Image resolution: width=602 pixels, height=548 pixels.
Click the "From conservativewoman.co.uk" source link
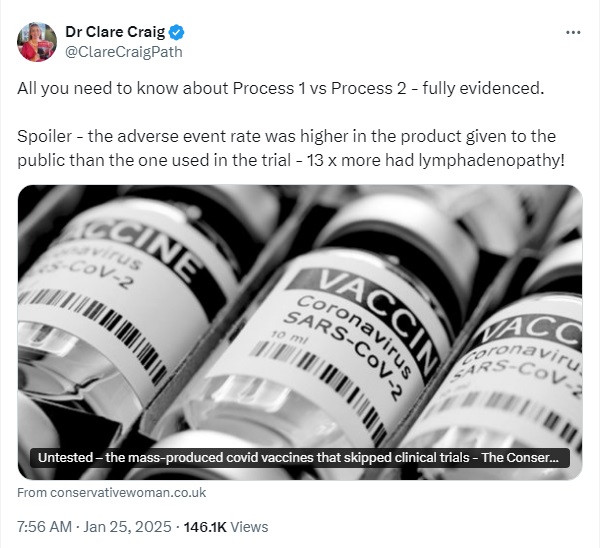pyautogui.click(x=111, y=493)
